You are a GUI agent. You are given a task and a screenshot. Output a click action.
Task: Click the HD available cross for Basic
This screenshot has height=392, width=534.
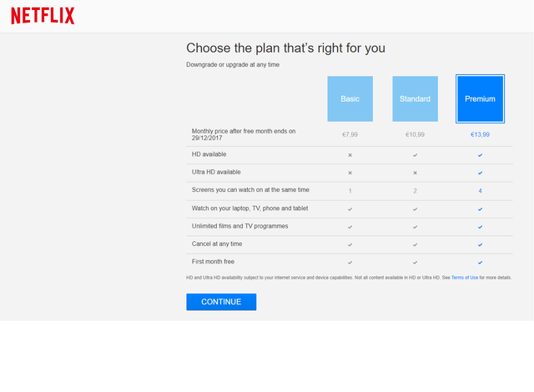click(350, 155)
